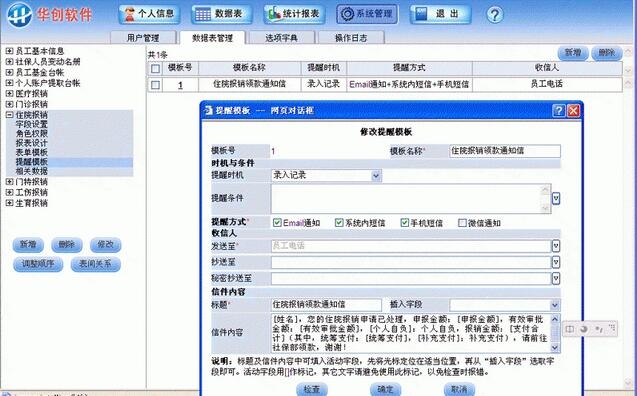This screenshot has width=637, height=396.
Task: Click the question mark help icon in header
Action: 494,15
